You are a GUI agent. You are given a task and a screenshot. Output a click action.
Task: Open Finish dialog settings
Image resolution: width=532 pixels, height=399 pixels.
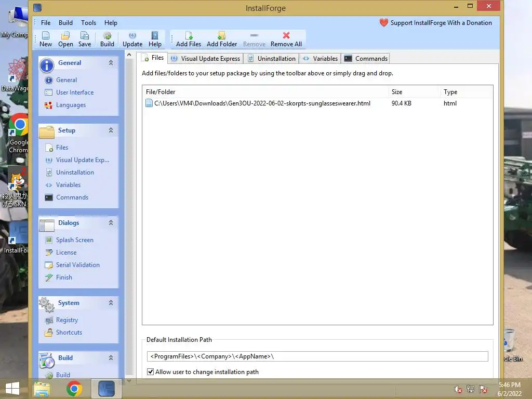(x=64, y=277)
